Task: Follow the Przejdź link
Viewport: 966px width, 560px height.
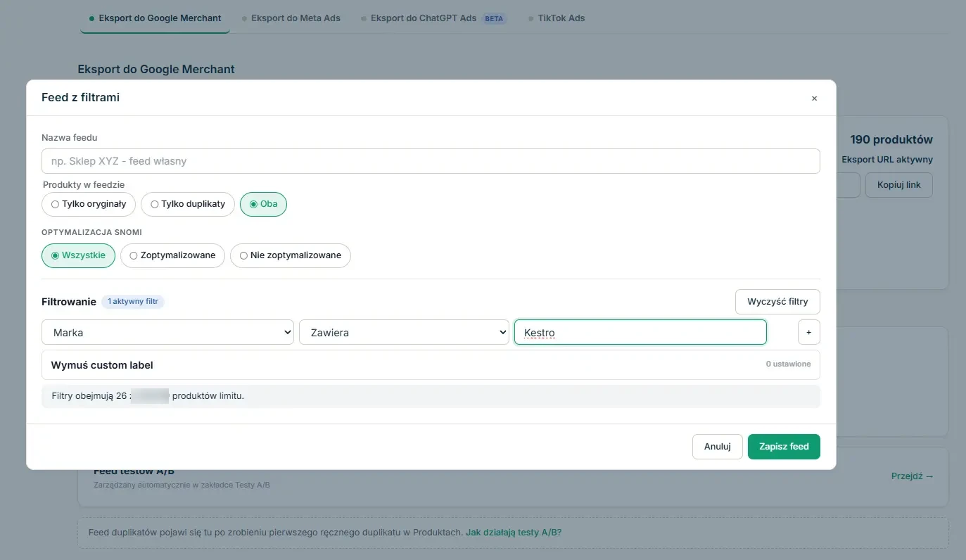Action: pos(913,476)
